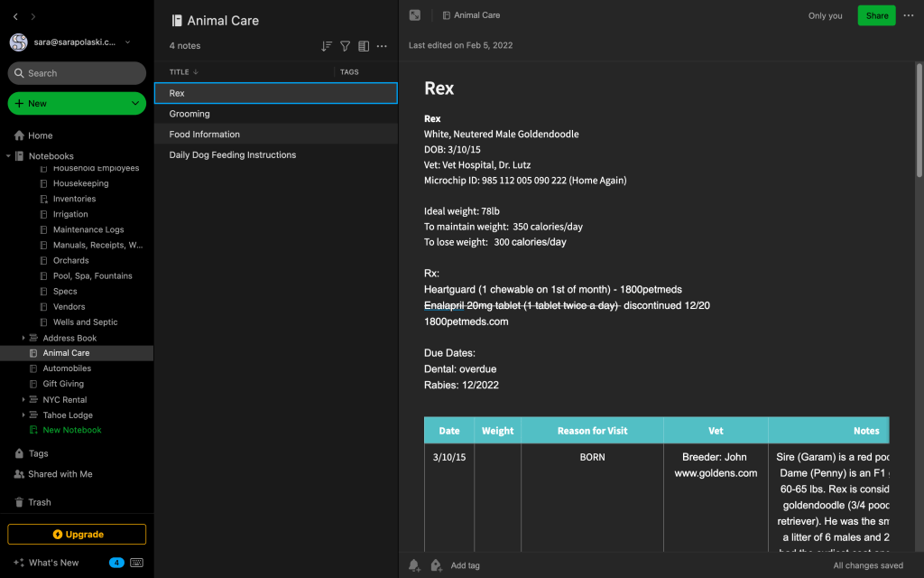Open the account switcher dropdown

[127, 42]
